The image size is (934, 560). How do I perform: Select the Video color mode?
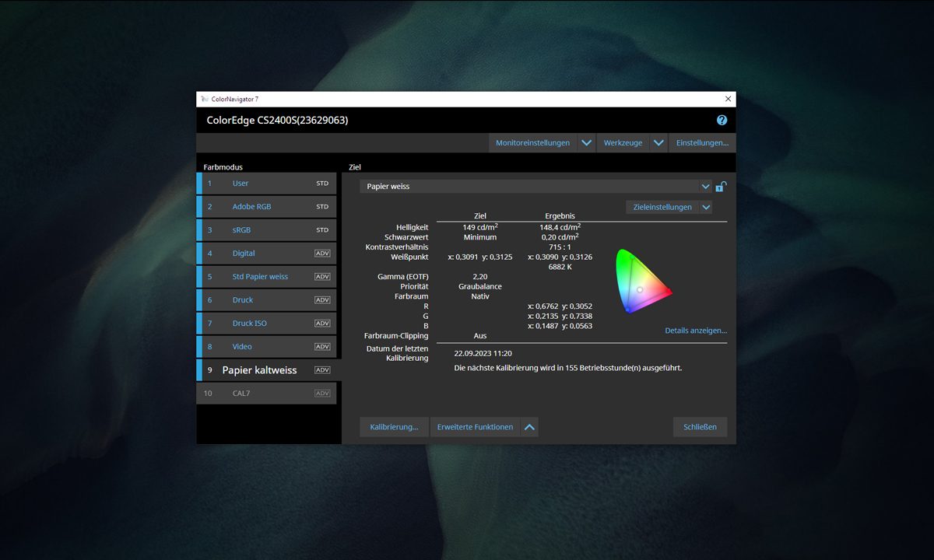click(242, 347)
